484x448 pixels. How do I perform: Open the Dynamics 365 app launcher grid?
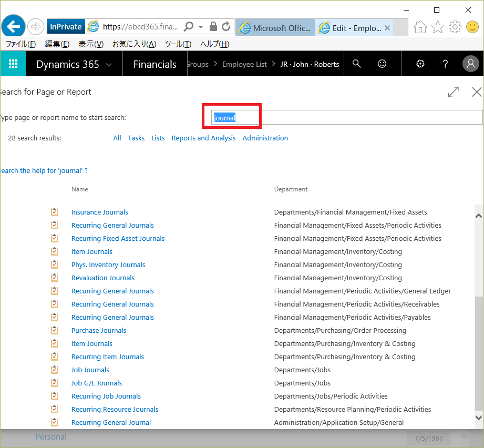coord(13,64)
